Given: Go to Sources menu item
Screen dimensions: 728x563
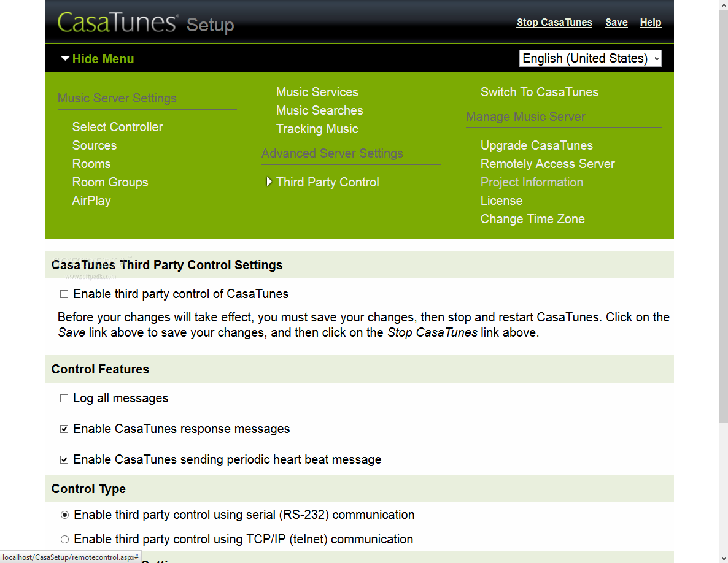Looking at the screenshot, I should click(x=95, y=145).
